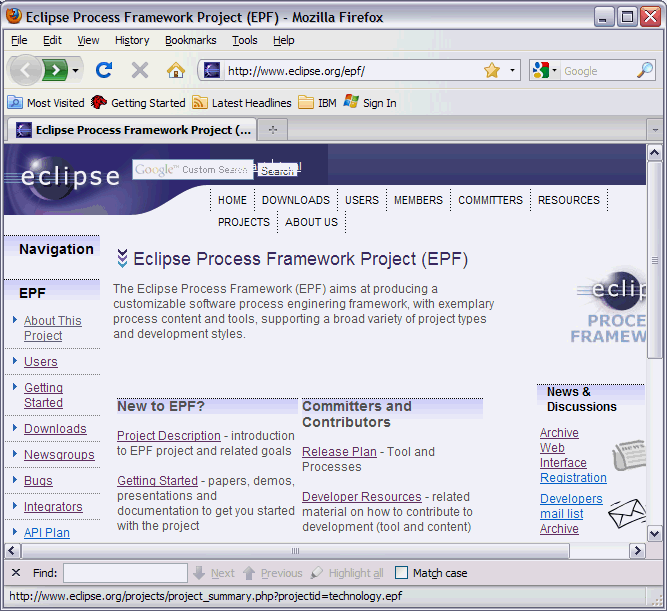Bookmark this page with the star icon
The height and width of the screenshot is (611, 667).
point(492,70)
